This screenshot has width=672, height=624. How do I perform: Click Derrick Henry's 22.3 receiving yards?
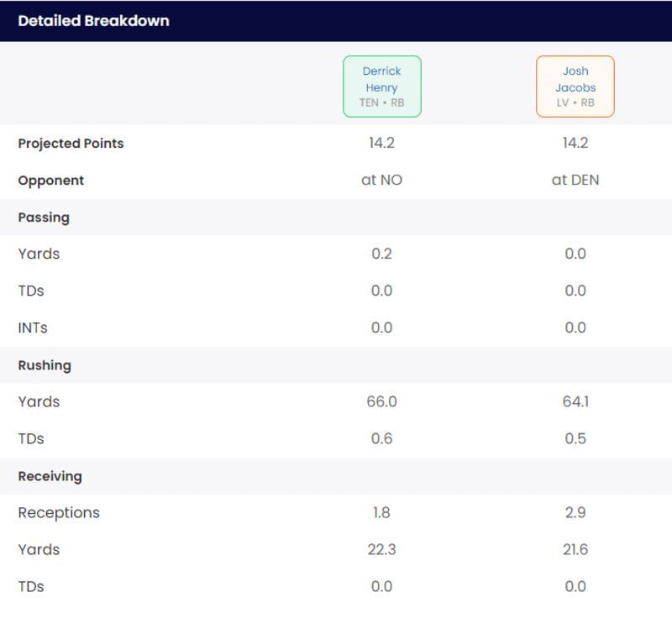pos(381,550)
